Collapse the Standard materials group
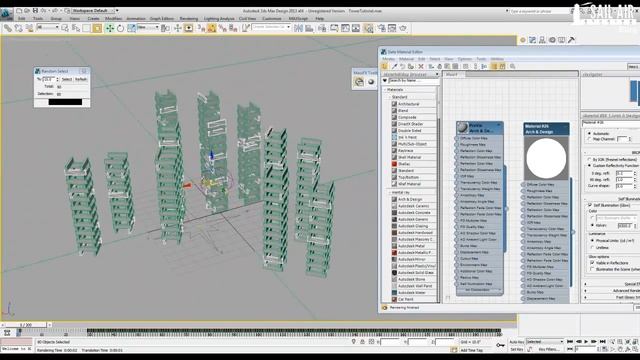This screenshot has width=640, height=360. (x=389, y=97)
